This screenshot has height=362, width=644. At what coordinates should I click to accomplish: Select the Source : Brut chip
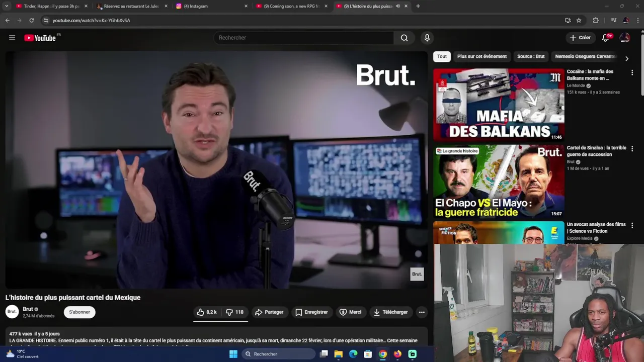click(x=531, y=56)
